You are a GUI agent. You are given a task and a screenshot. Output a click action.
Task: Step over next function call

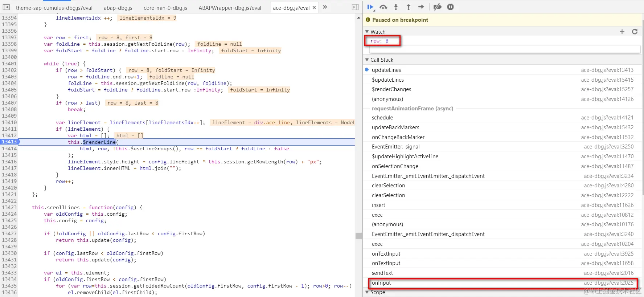coord(383,7)
